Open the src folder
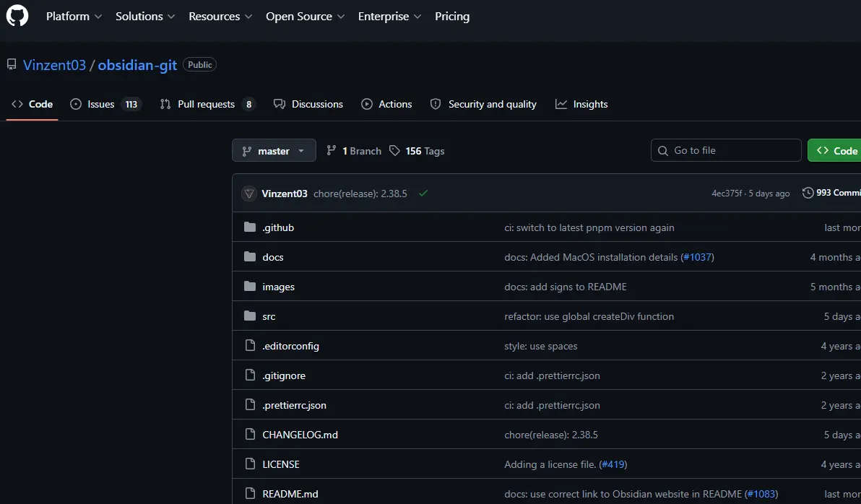This screenshot has height=504, width=861. tap(269, 316)
